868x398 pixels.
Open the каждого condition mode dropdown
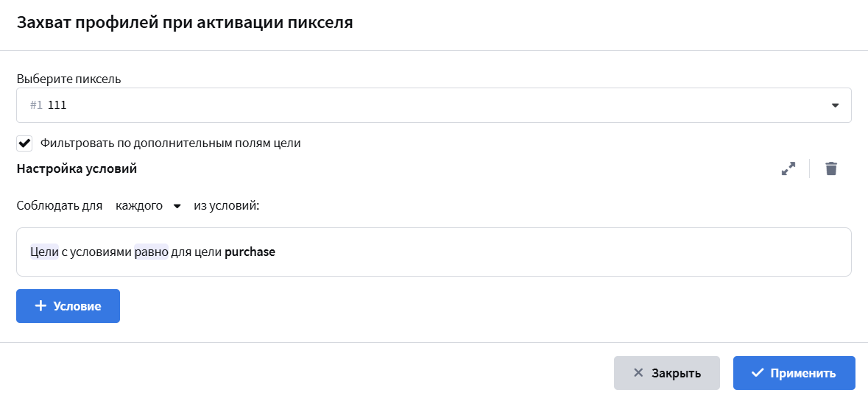(148, 206)
